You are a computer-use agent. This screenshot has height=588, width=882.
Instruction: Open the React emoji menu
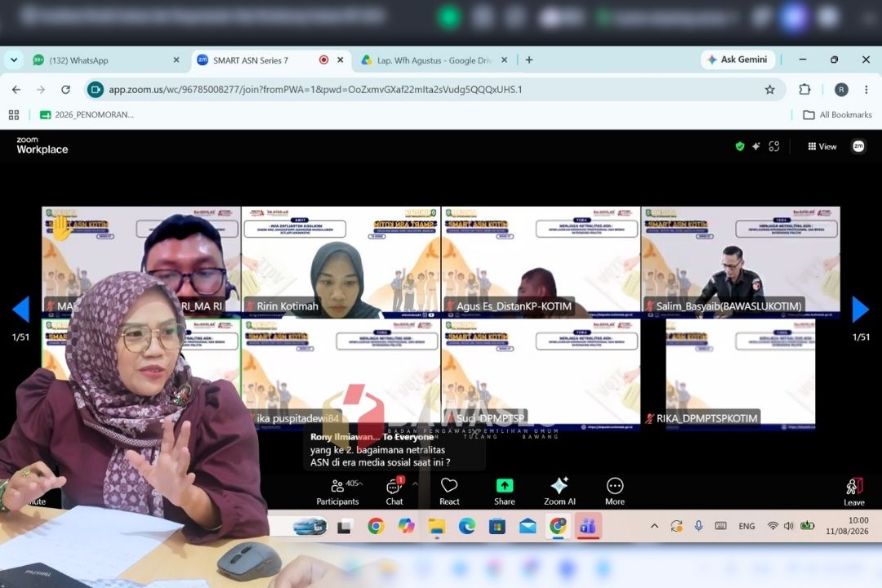point(449,492)
